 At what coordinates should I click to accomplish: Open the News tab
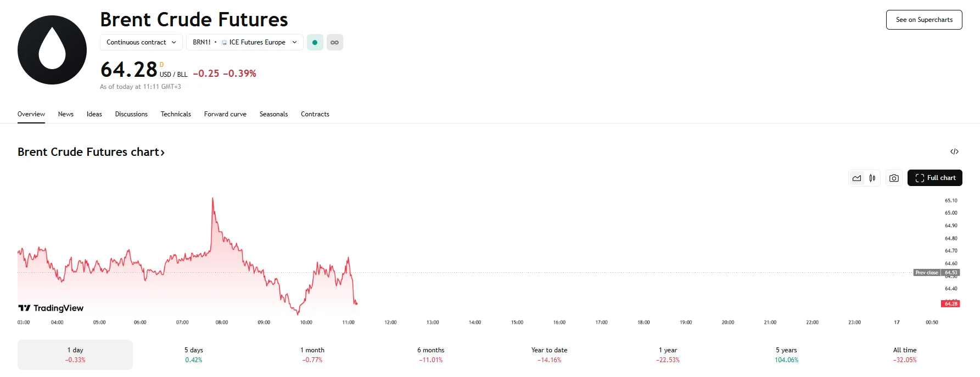coord(66,114)
